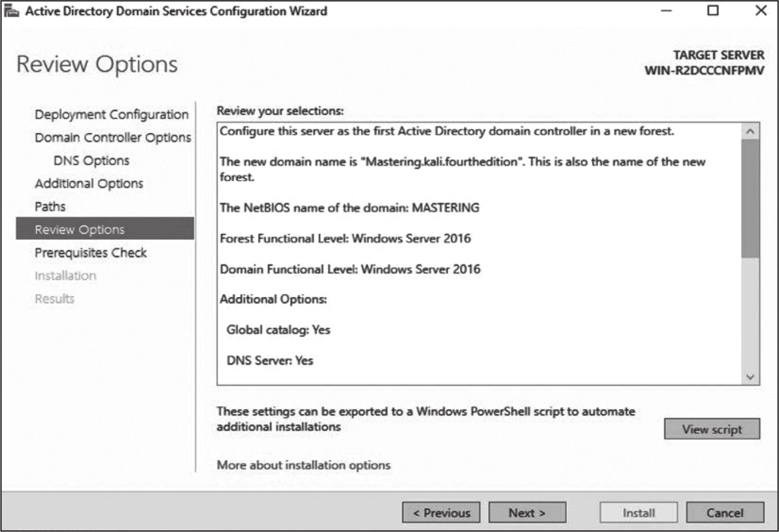Select DNS Options in the sidebar

[x=92, y=161]
